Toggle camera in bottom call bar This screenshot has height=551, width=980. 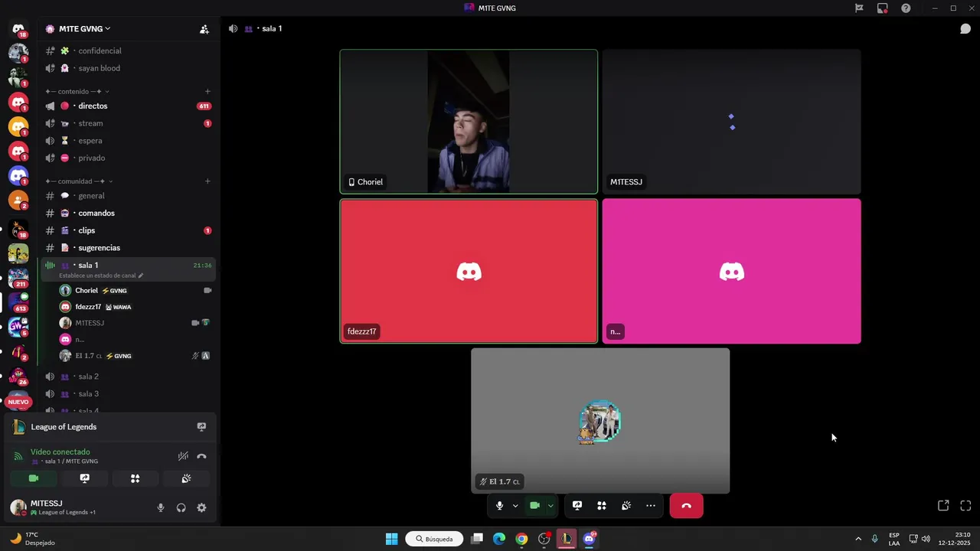[x=534, y=506]
